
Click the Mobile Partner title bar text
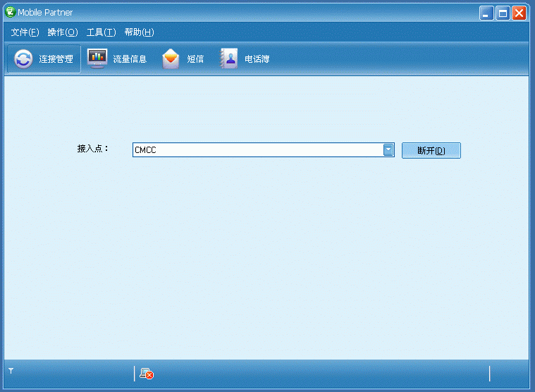45,13
